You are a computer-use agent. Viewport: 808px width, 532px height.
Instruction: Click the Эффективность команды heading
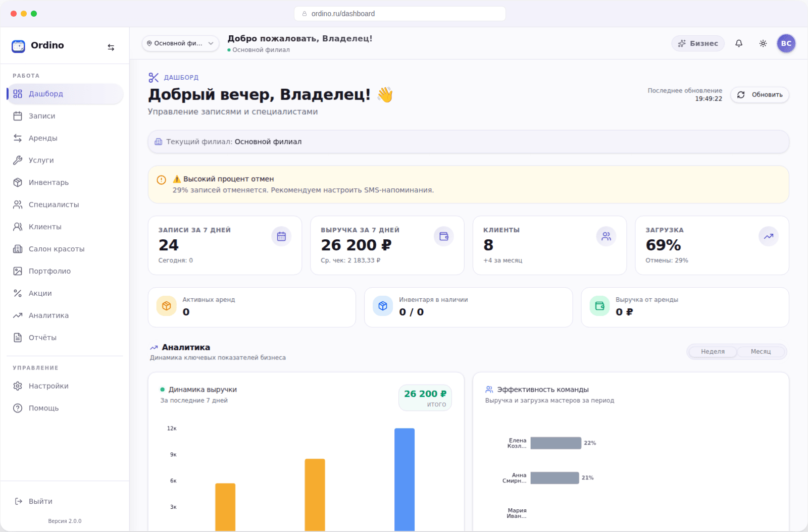[543, 390]
